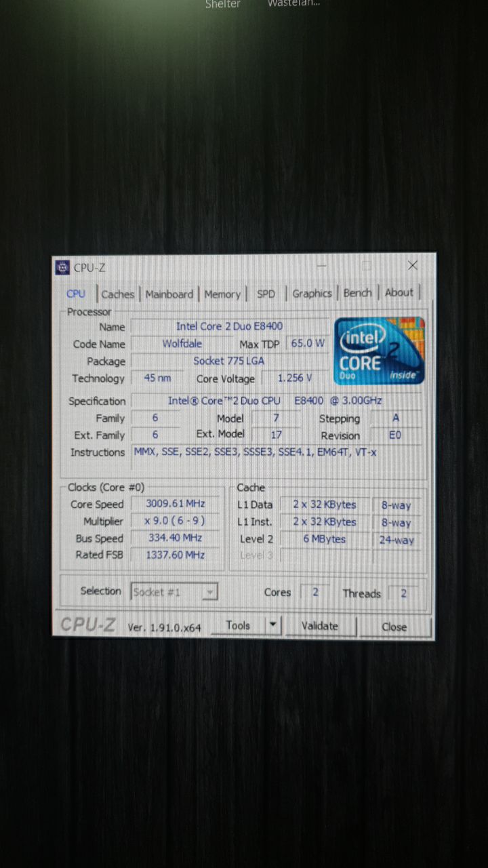Click the Close button

click(394, 627)
